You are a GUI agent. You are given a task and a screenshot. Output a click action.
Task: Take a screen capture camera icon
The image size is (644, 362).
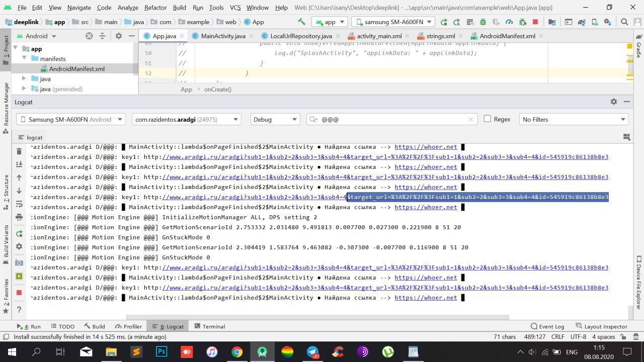tap(19, 263)
